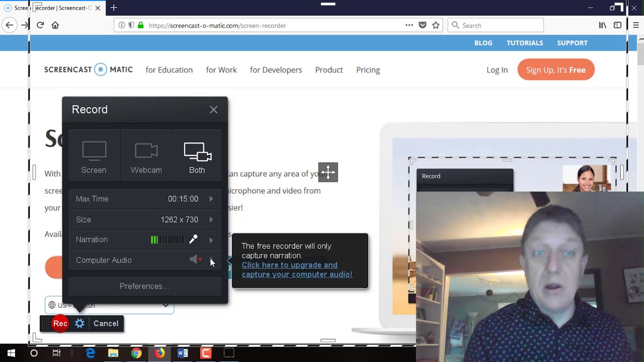Click the address bar URL
644x362 pixels.
pos(217,26)
